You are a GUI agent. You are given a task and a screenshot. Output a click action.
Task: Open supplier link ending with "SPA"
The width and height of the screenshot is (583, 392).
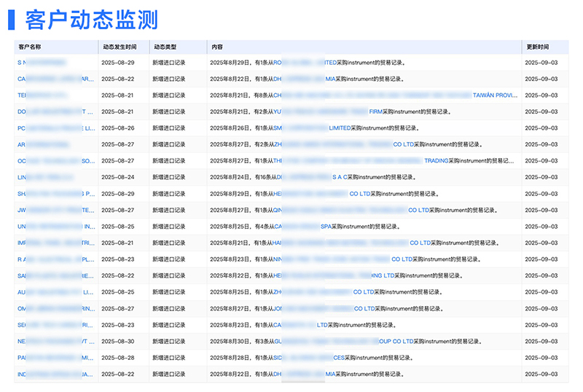point(302,227)
